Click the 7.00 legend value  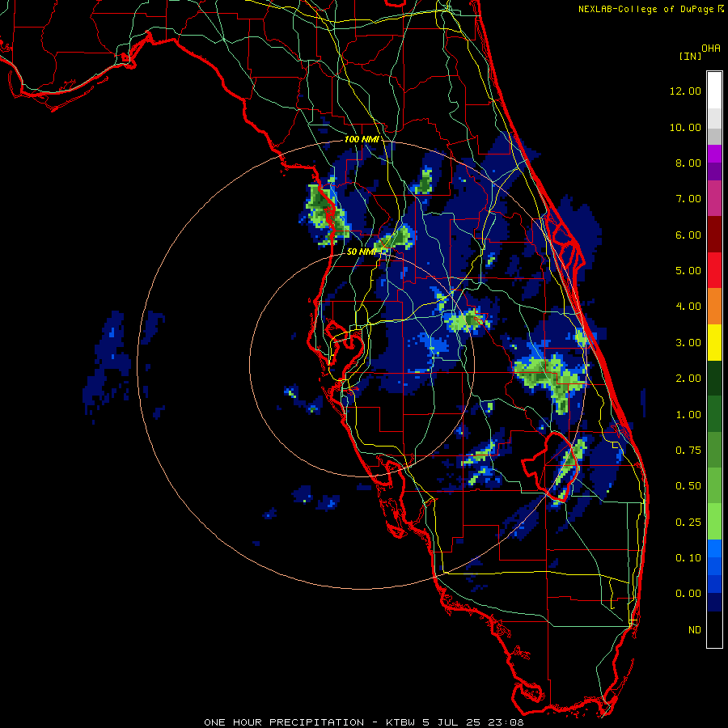pyautogui.click(x=688, y=199)
